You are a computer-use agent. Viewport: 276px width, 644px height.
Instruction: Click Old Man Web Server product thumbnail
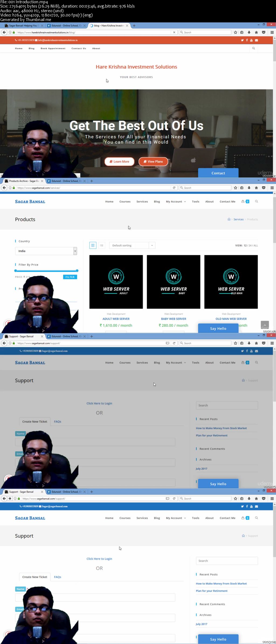coord(231,282)
